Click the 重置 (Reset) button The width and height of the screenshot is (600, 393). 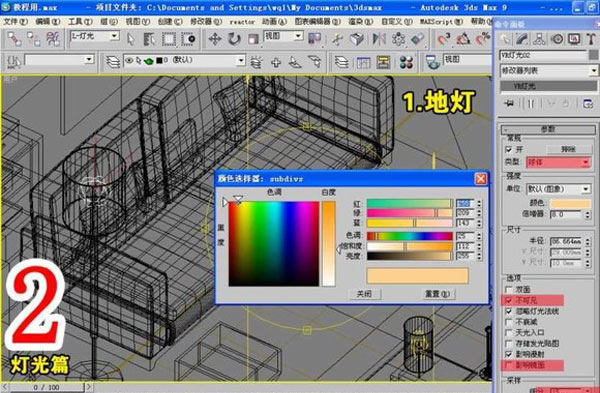tap(437, 294)
